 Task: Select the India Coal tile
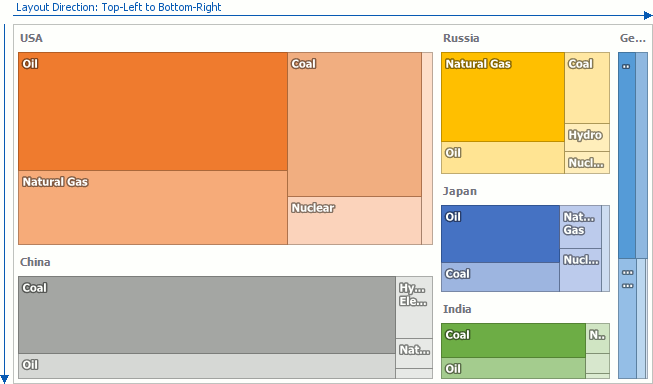click(x=513, y=340)
